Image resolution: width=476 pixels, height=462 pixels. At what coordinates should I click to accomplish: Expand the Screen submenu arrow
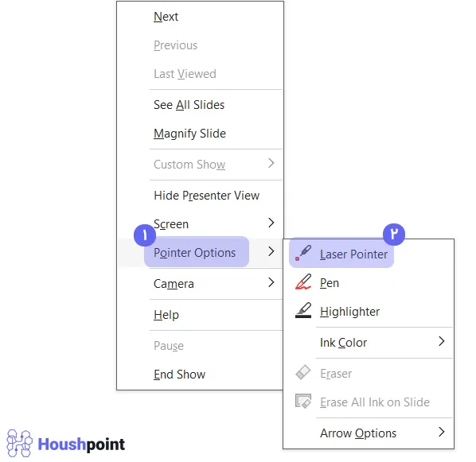271,223
